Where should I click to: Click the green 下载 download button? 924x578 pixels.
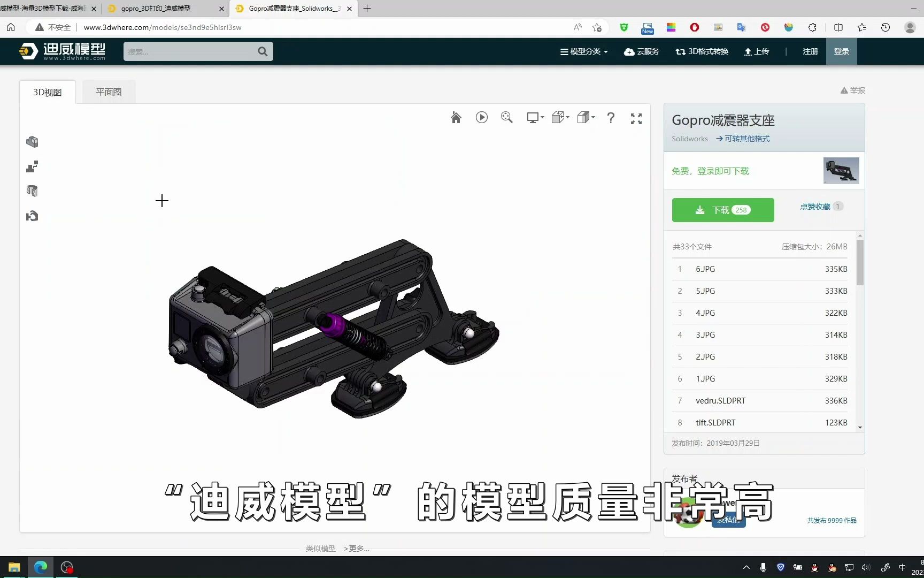tap(723, 210)
